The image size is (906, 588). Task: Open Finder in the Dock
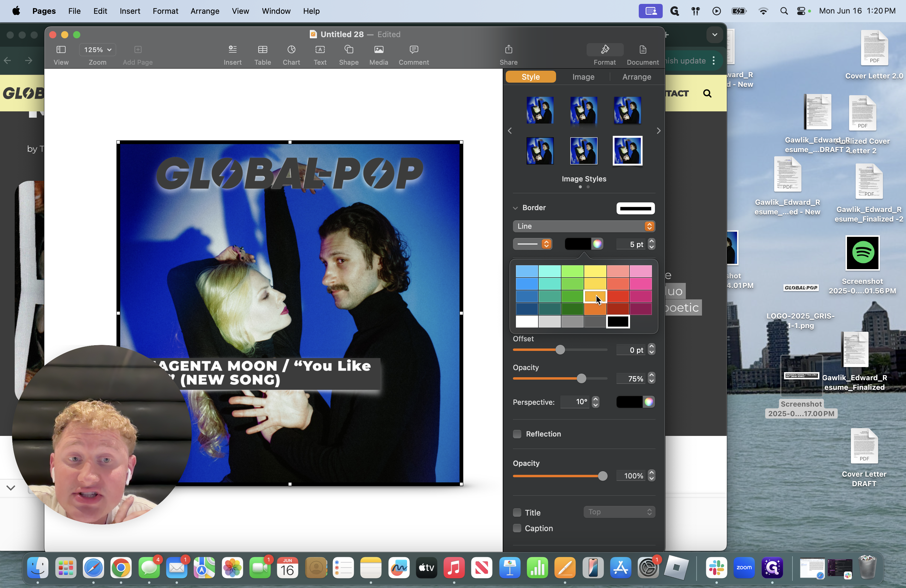coord(38,568)
